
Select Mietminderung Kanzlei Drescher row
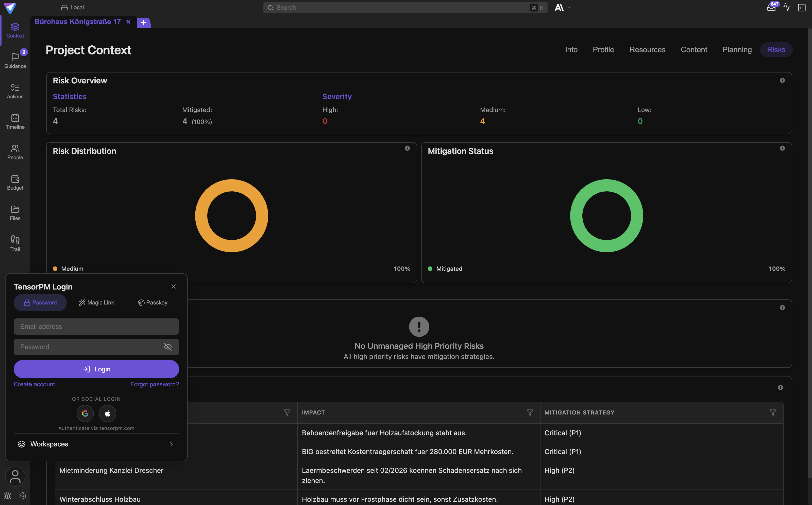[419, 475]
